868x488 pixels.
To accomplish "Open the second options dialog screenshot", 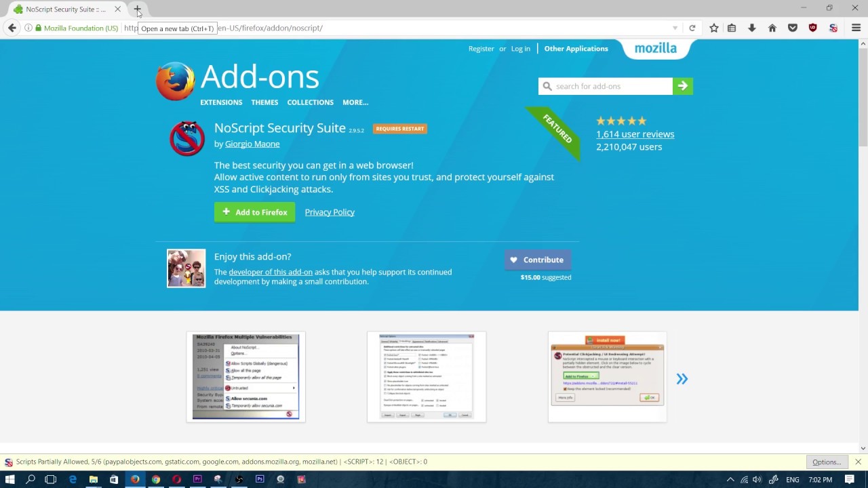I will click(x=427, y=377).
